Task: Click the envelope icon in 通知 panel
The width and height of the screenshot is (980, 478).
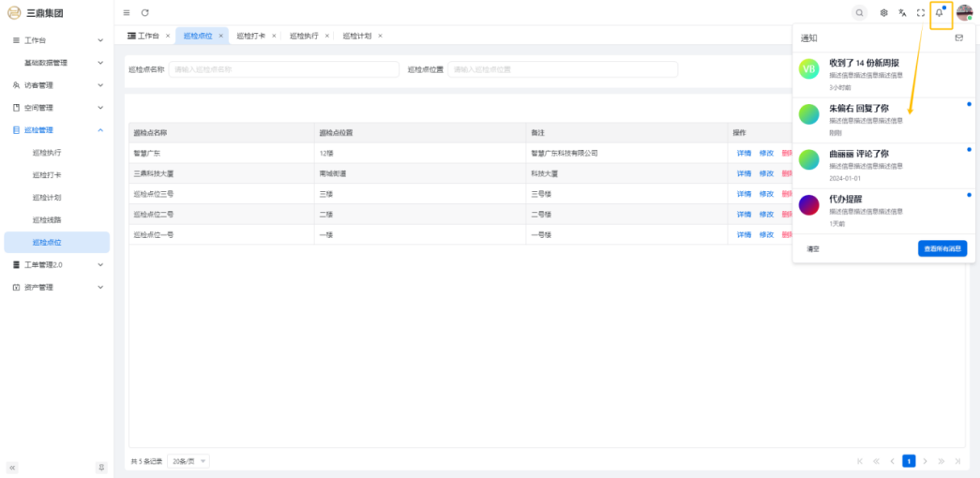Action: click(958, 38)
